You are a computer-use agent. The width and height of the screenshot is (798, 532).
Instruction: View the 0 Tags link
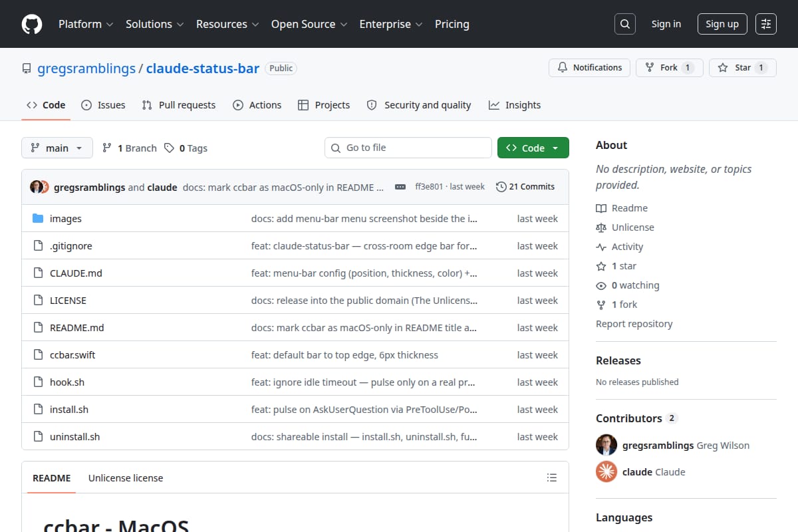(x=186, y=148)
